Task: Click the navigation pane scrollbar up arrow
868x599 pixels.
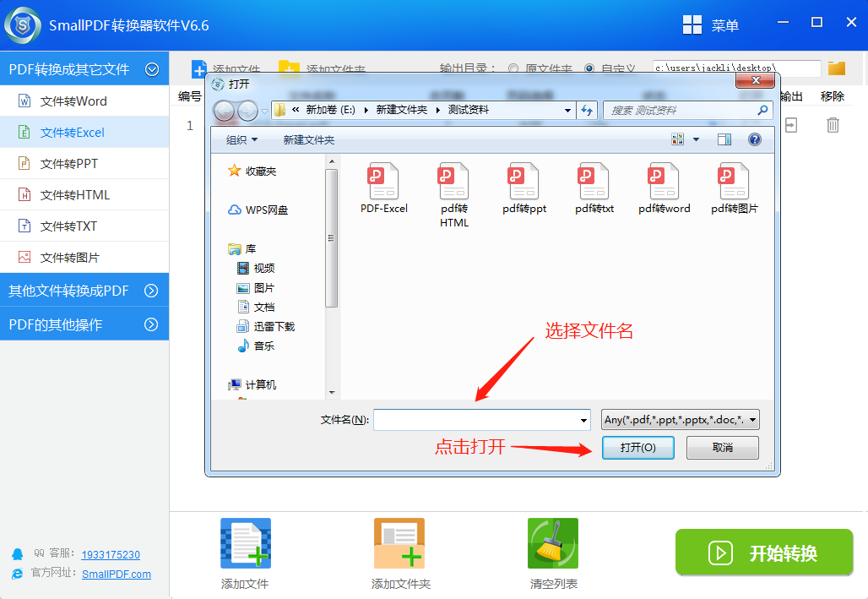Action: click(x=332, y=161)
